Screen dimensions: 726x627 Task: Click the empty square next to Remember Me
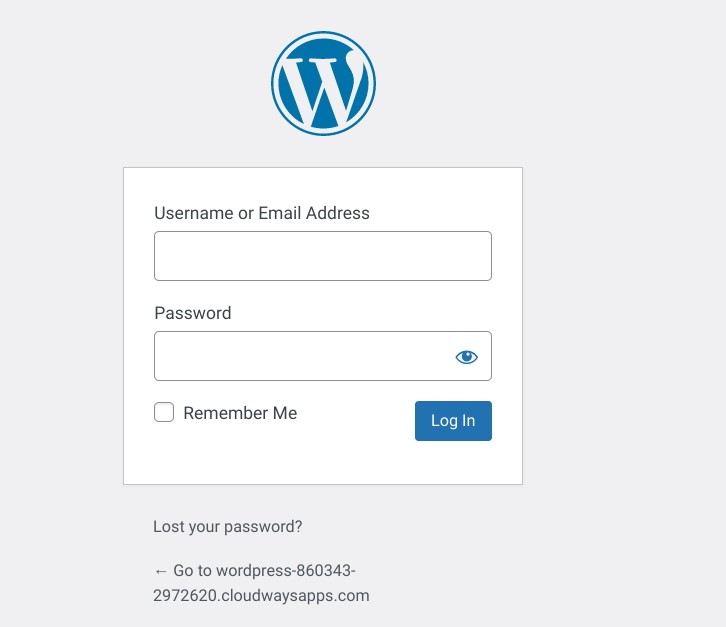pos(164,412)
